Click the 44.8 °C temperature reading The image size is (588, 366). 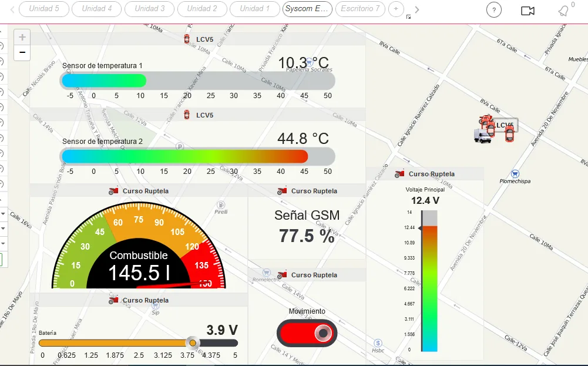(303, 139)
